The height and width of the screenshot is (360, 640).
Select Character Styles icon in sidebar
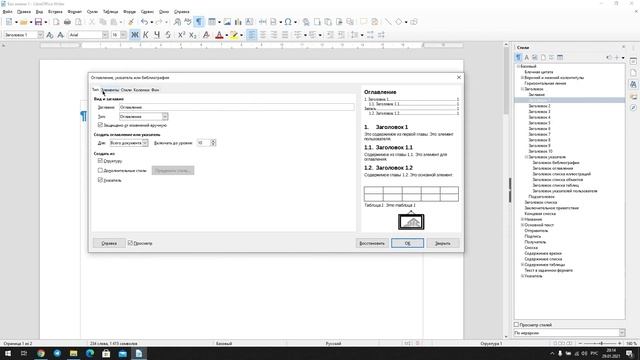coord(527,58)
